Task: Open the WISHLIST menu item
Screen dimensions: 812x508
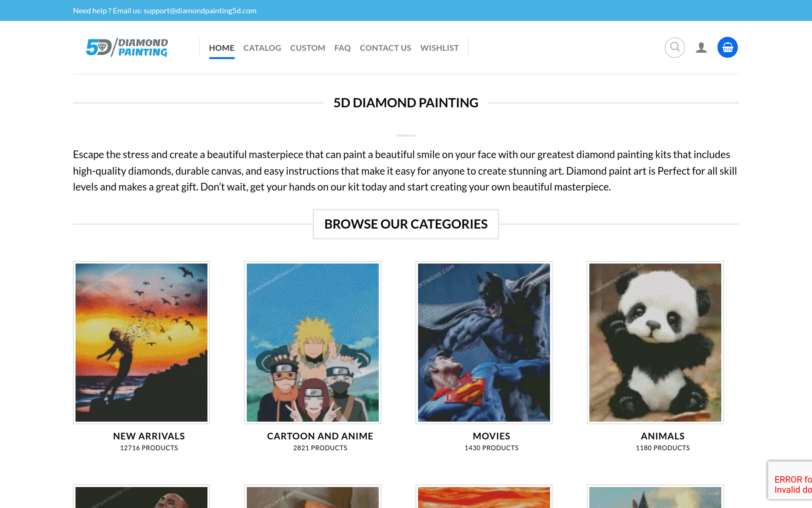Action: tap(439, 48)
